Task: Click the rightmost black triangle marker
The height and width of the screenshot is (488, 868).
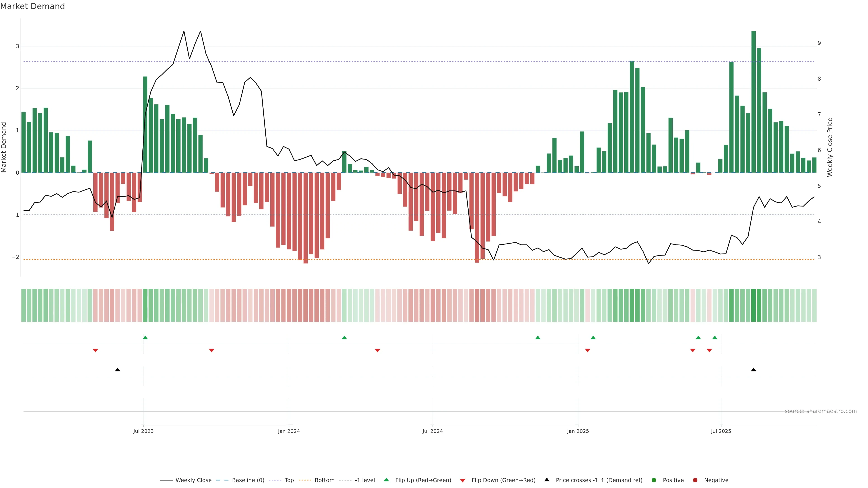Action: click(753, 370)
